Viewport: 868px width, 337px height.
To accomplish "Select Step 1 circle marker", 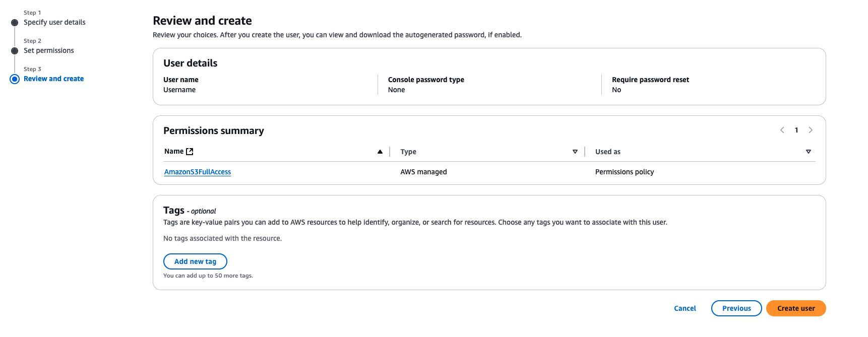I will click(x=15, y=23).
